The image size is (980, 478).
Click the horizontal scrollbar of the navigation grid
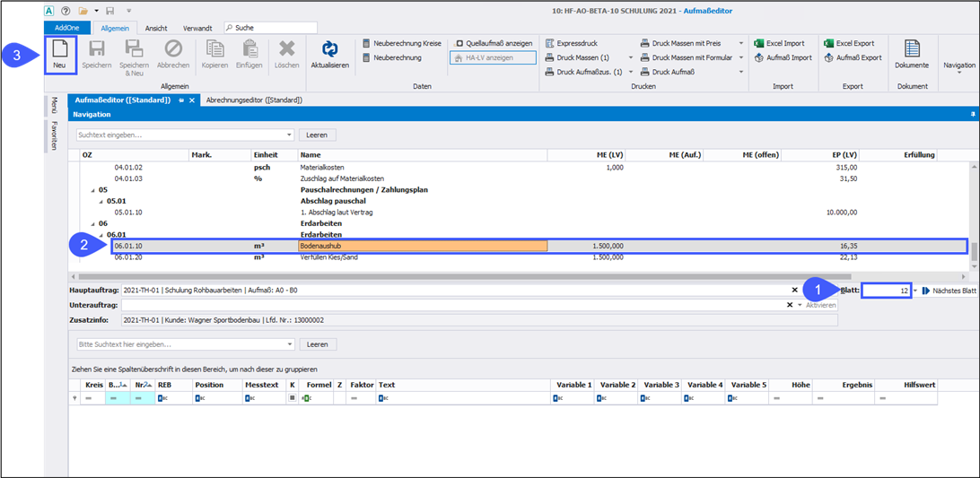click(x=449, y=276)
